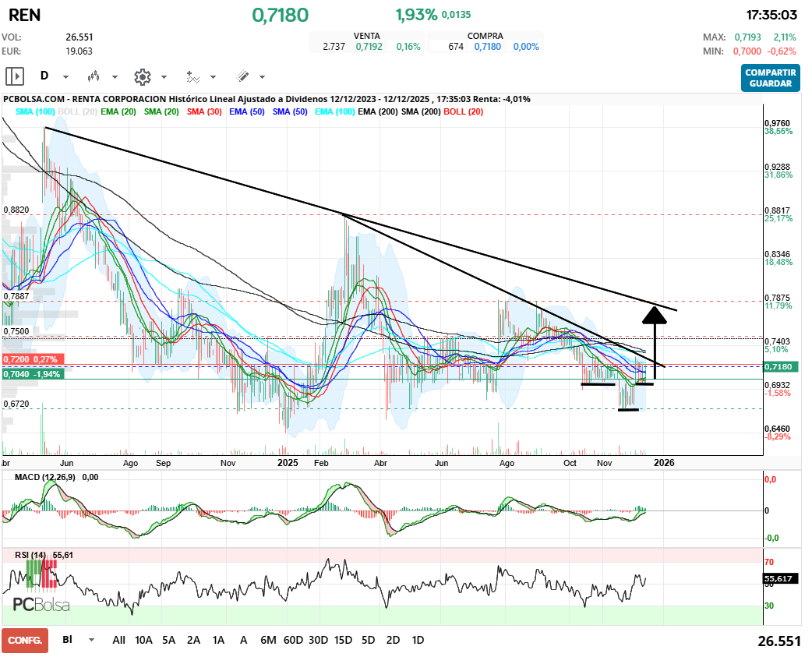Open the CONFG. button
The height and width of the screenshot is (657, 812).
click(x=25, y=640)
